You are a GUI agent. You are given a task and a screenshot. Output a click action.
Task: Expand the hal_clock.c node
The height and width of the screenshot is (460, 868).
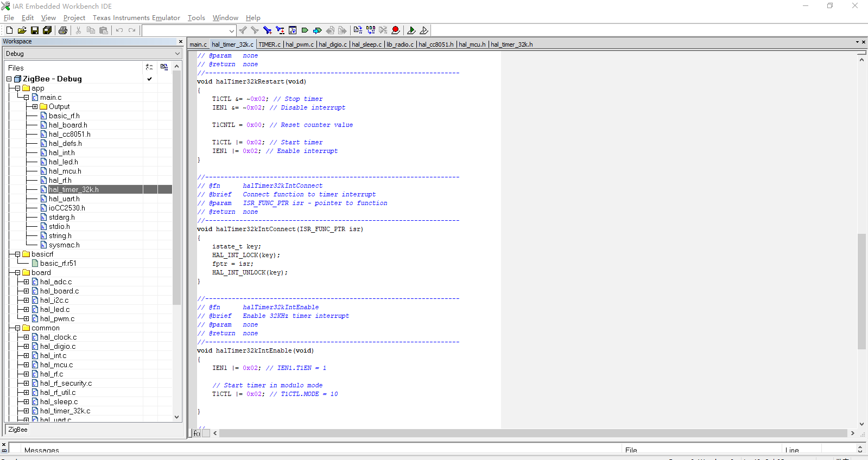26,337
